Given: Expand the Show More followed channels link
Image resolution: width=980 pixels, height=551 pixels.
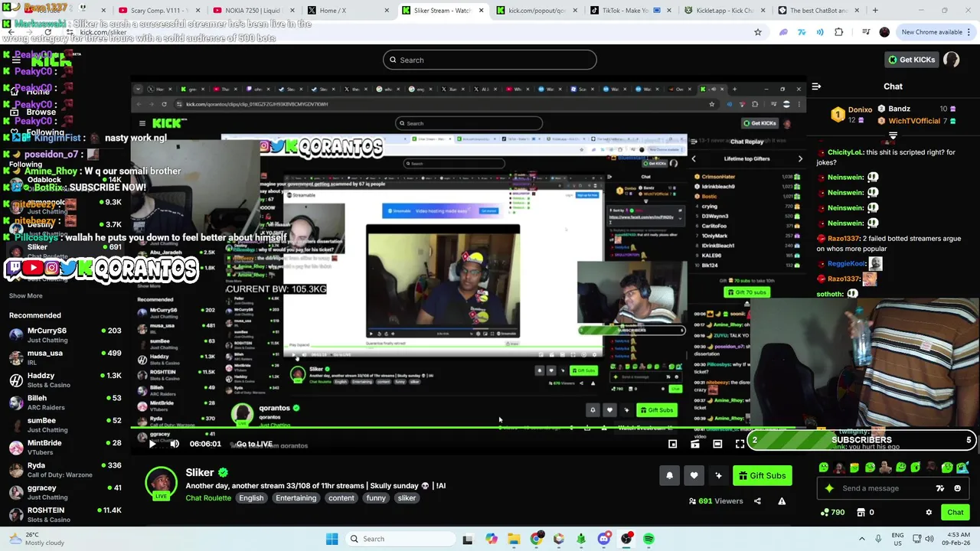Looking at the screenshot, I should (26, 295).
